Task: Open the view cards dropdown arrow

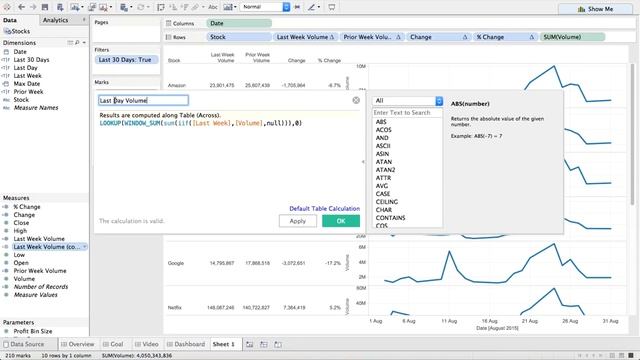Action: tap(235, 7)
